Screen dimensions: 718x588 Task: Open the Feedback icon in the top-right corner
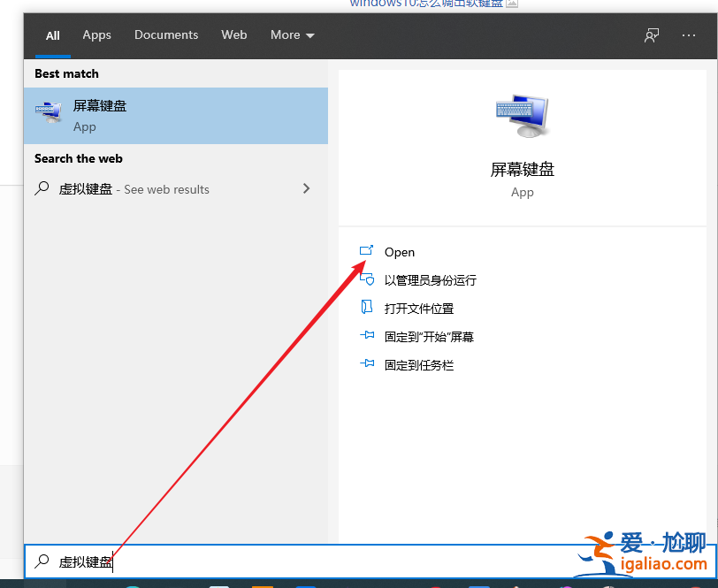[x=651, y=34]
